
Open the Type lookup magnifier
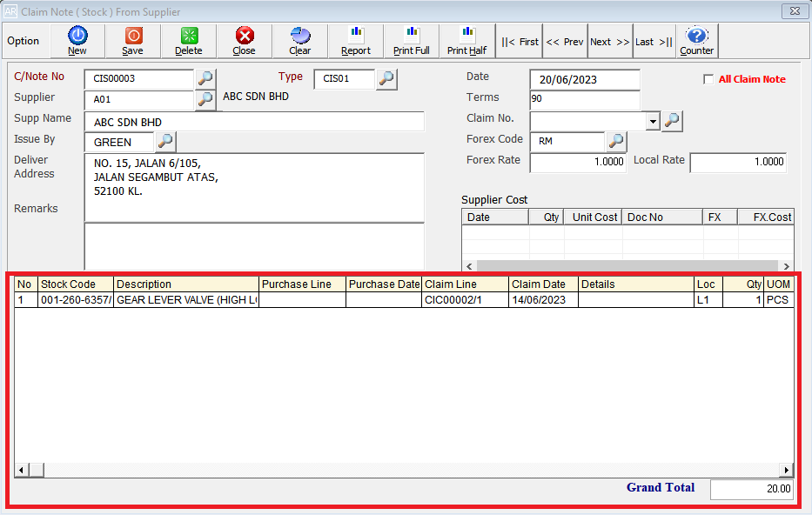(386, 78)
